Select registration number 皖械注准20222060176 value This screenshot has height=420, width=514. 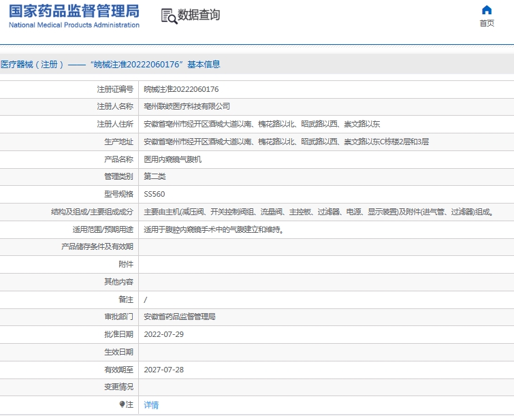pos(181,89)
